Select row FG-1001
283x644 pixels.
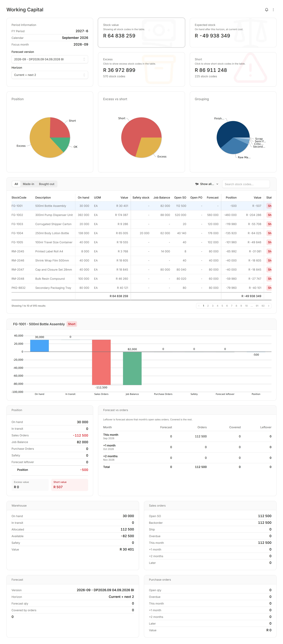pyautogui.click(x=141, y=206)
